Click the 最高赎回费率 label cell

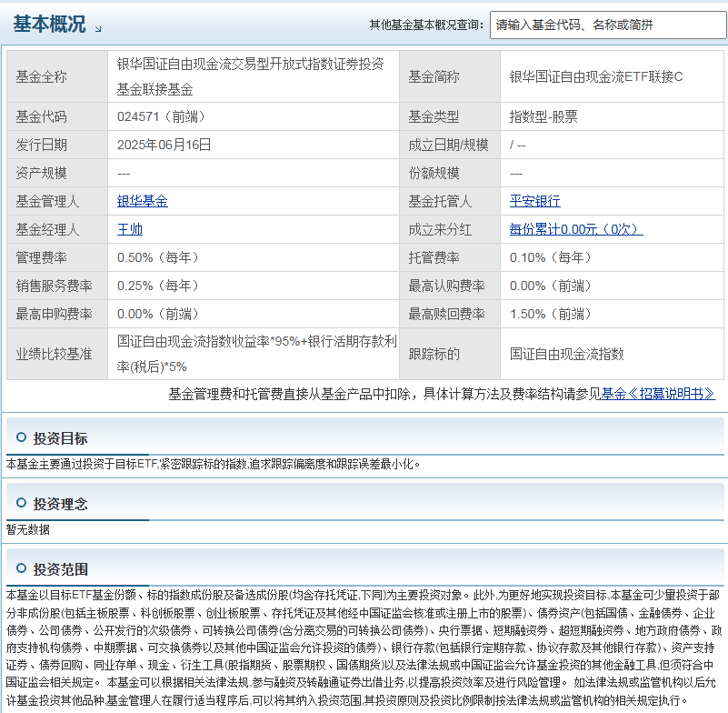(450, 315)
